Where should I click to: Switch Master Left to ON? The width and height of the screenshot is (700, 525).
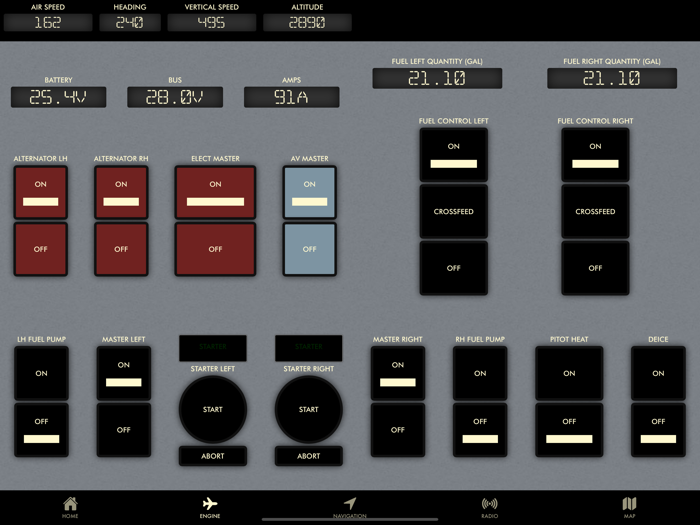tap(124, 373)
